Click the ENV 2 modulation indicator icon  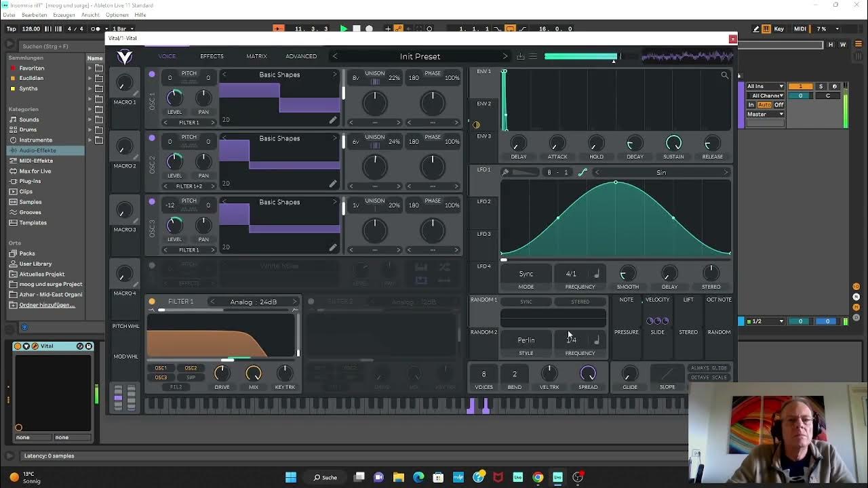click(x=476, y=125)
